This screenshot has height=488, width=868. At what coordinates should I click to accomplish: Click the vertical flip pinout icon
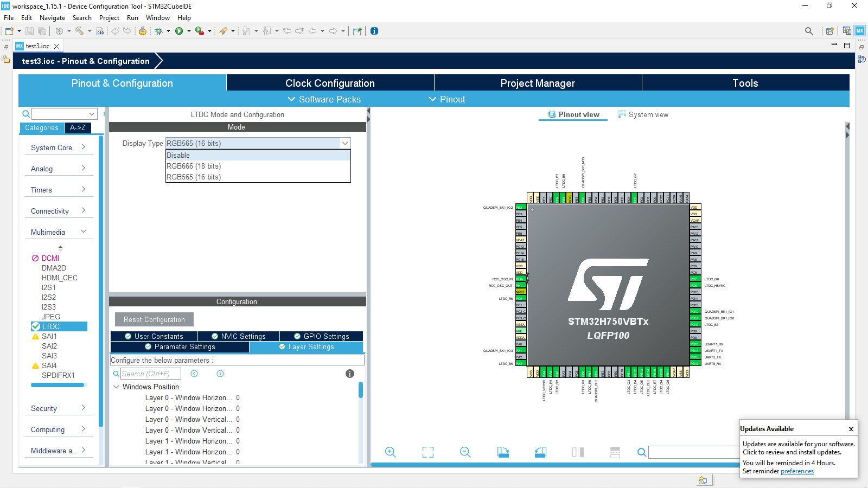click(x=615, y=452)
